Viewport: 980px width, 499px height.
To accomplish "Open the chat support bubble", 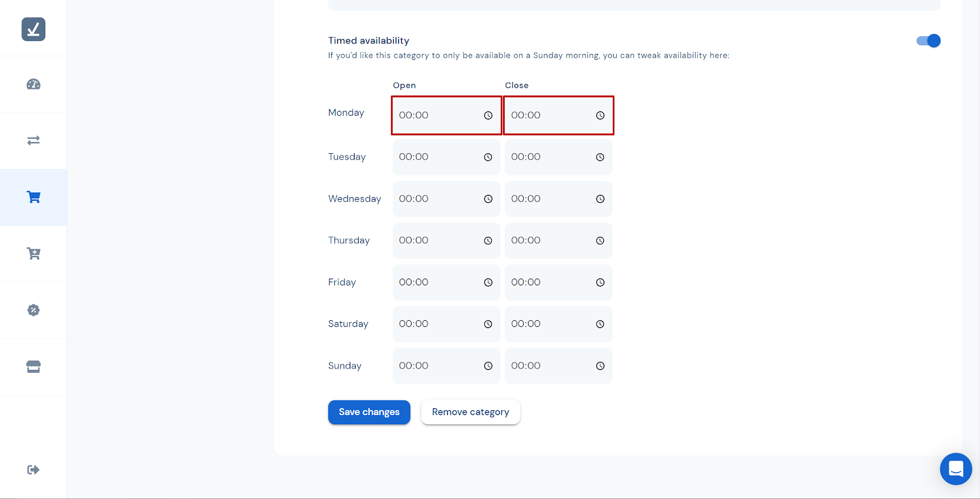I will pos(956,469).
